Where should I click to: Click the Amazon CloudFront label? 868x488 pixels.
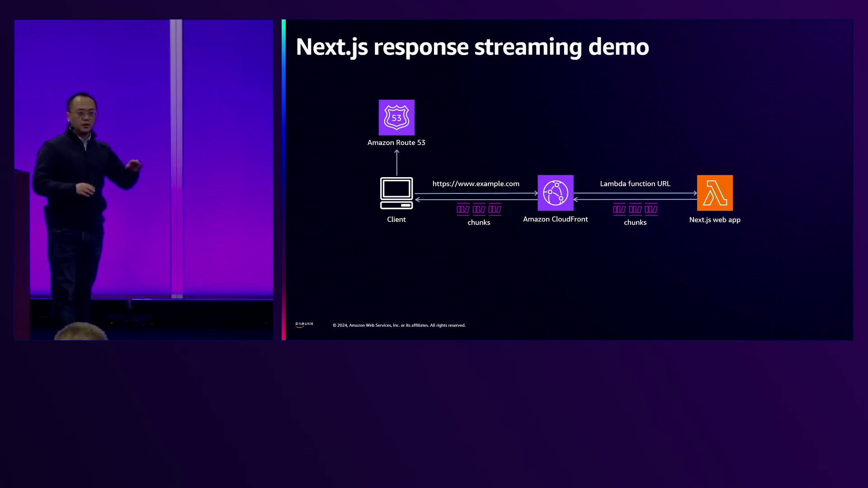pos(555,219)
